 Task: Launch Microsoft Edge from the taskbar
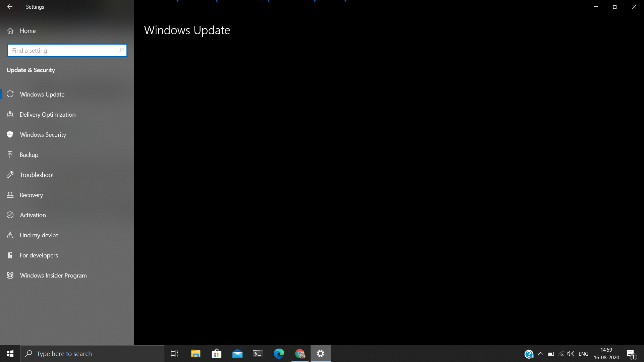[x=279, y=354]
